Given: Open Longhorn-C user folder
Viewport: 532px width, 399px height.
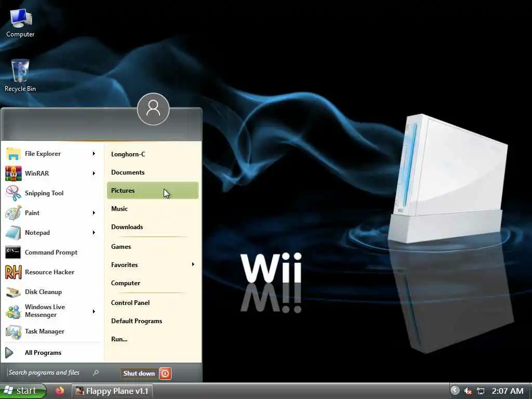Looking at the screenshot, I should (153, 154).
